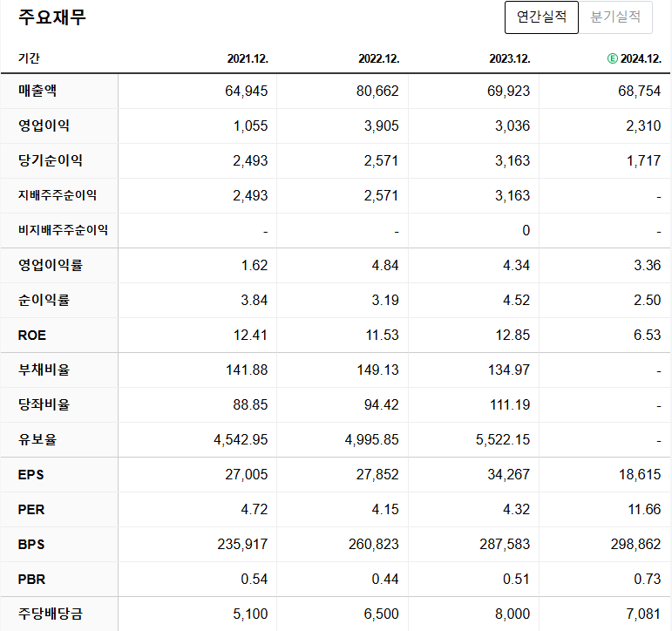Select EPS estimate 18,615
This screenshot has height=631, width=672.
(640, 474)
